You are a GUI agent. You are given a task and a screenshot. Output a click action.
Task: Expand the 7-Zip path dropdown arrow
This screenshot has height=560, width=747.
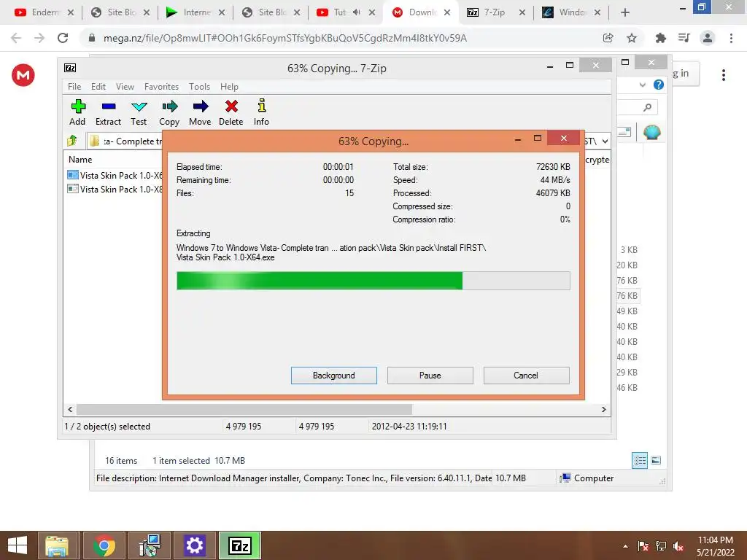(605, 141)
